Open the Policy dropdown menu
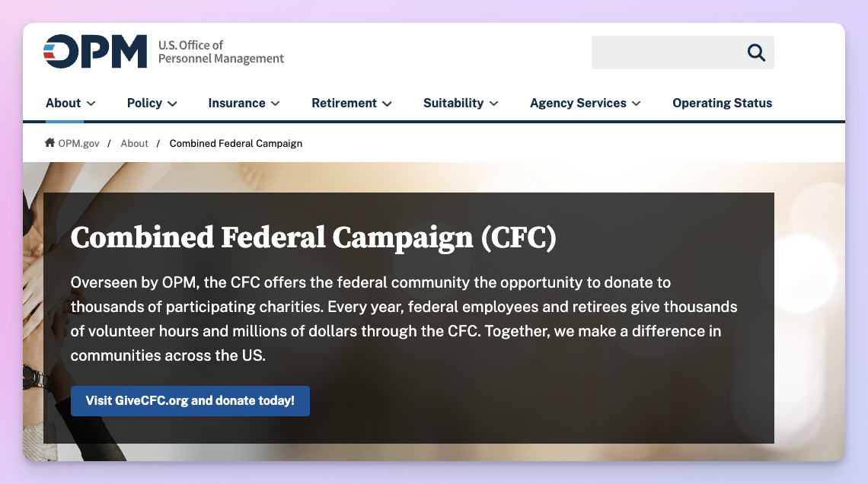This screenshot has height=484, width=868. [x=152, y=103]
